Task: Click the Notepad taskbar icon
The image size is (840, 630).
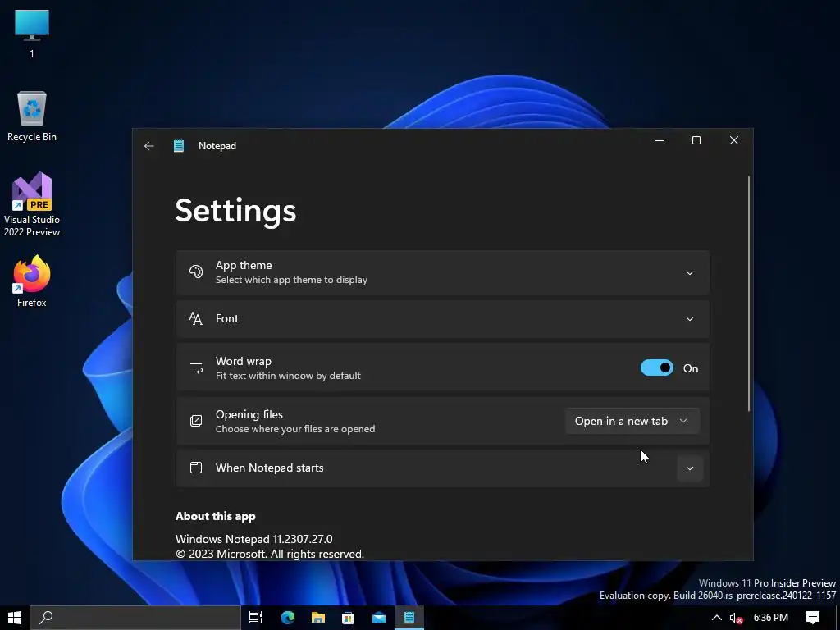Action: (409, 618)
